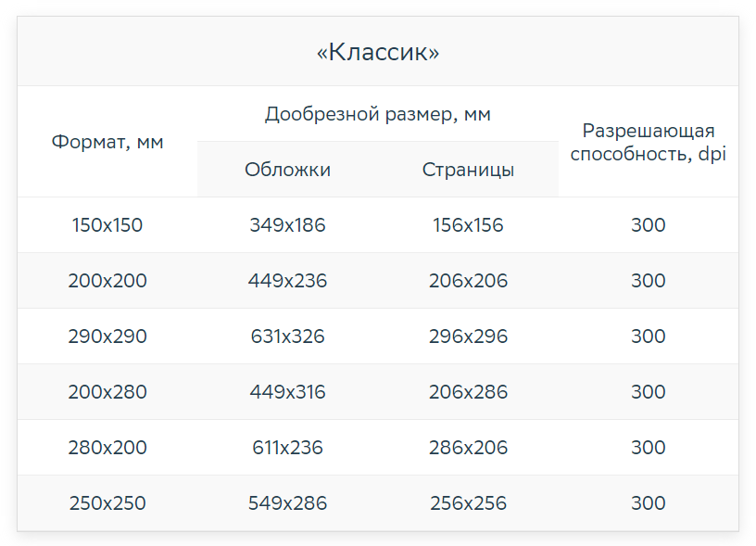Select cover size 449x236 cell
This screenshot has width=756, height=546.
(x=287, y=281)
